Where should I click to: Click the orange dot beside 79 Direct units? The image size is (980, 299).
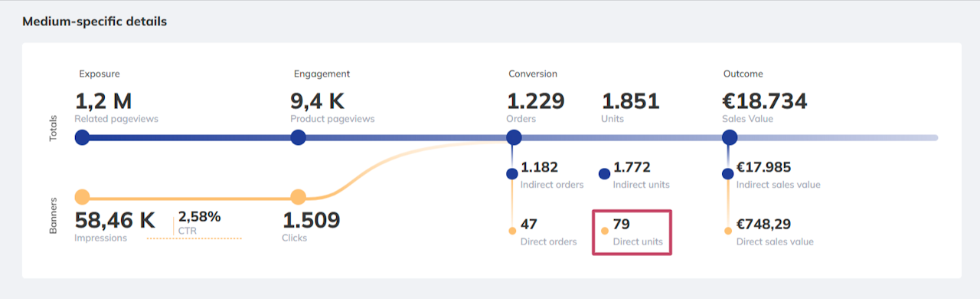(x=605, y=231)
